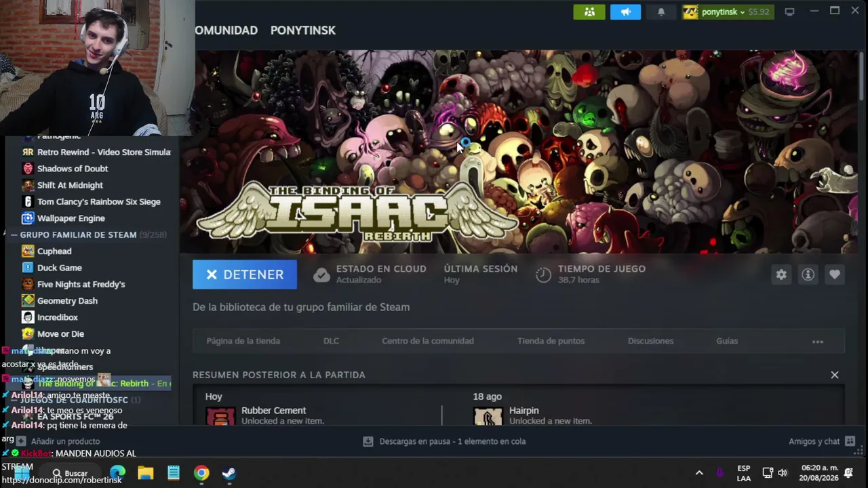Click Five Nights at Freddy's icon

(28, 284)
